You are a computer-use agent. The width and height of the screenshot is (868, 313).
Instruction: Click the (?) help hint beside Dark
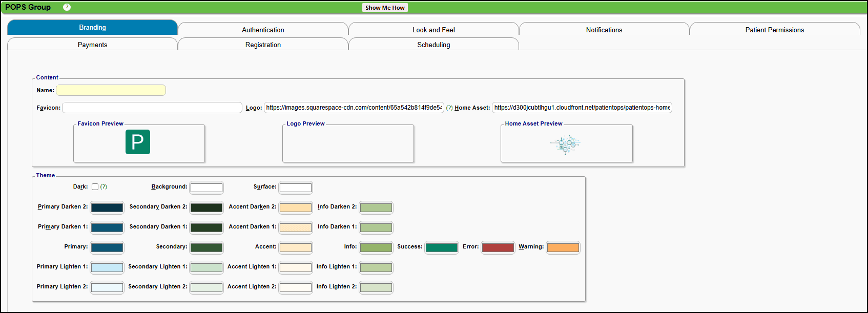[104, 187]
